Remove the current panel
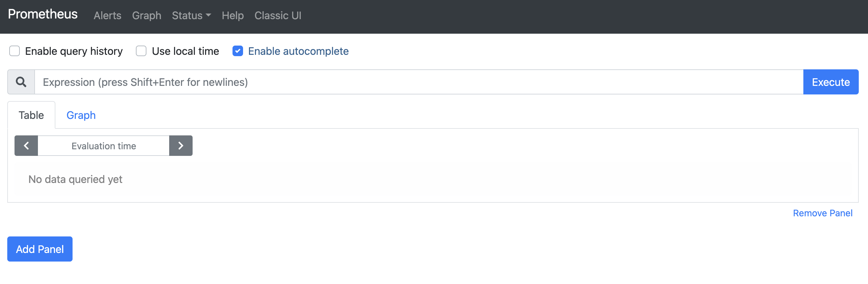The image size is (868, 284). click(823, 213)
